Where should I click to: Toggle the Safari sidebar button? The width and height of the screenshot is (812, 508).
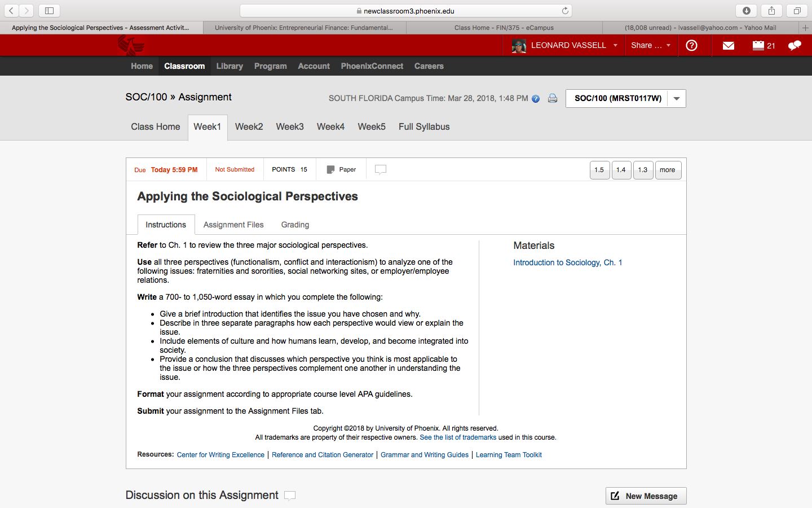pyautogui.click(x=49, y=11)
